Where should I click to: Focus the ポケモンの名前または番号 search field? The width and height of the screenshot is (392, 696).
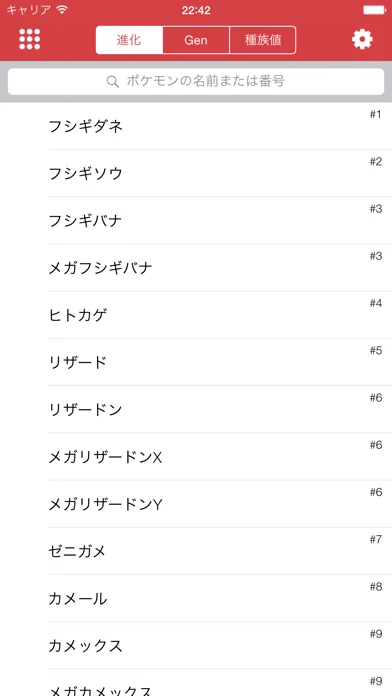[196, 82]
